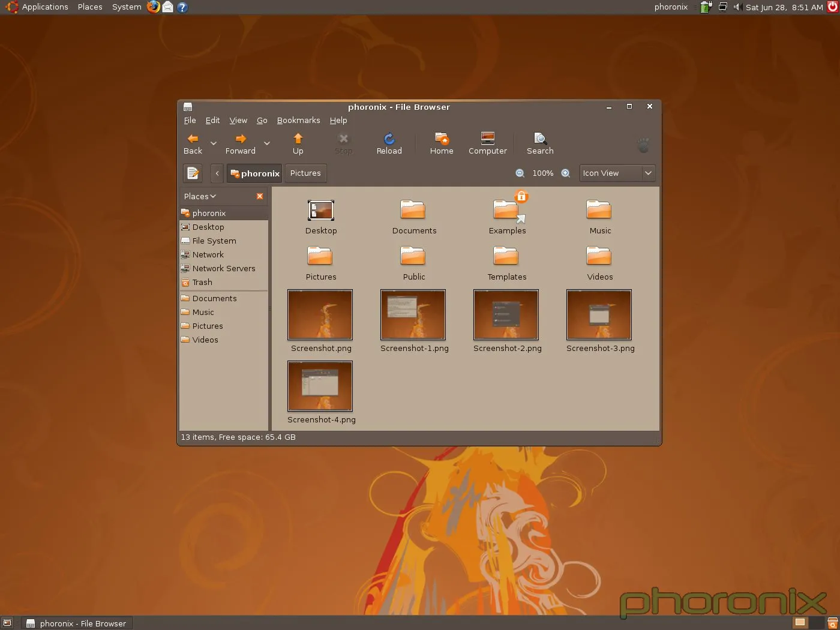This screenshot has width=840, height=630.
Task: Open the System menu in top panel
Action: pyautogui.click(x=127, y=7)
